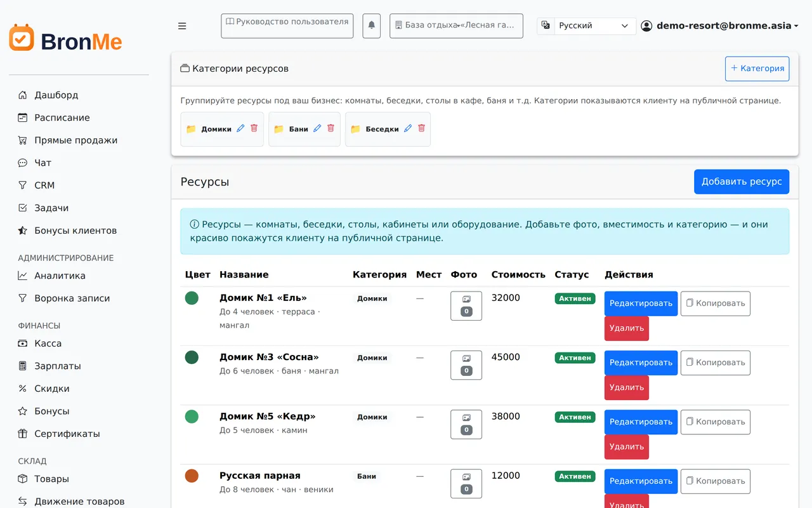
Task: Click the Добавить ресурс button
Action: tap(742, 182)
